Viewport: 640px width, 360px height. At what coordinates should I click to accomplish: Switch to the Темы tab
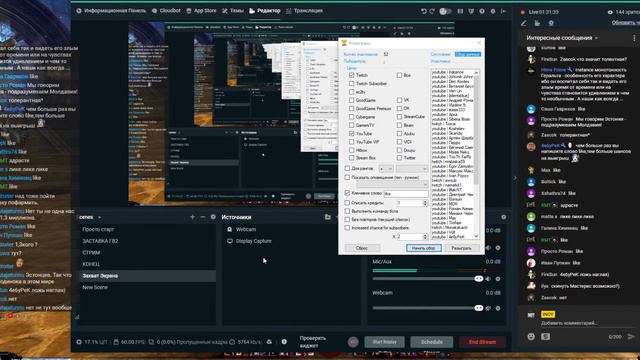233,11
